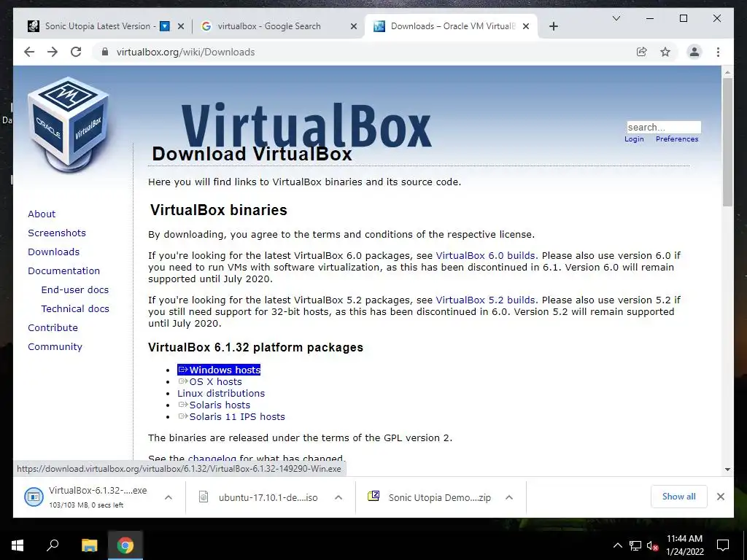Open the About sidebar link
The width and height of the screenshot is (747, 560).
coord(42,214)
